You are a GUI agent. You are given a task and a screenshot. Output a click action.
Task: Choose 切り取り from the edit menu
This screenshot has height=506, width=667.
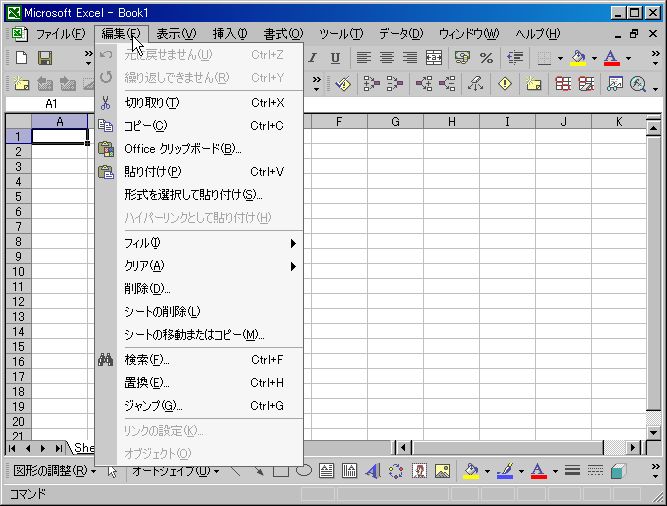click(x=199, y=102)
